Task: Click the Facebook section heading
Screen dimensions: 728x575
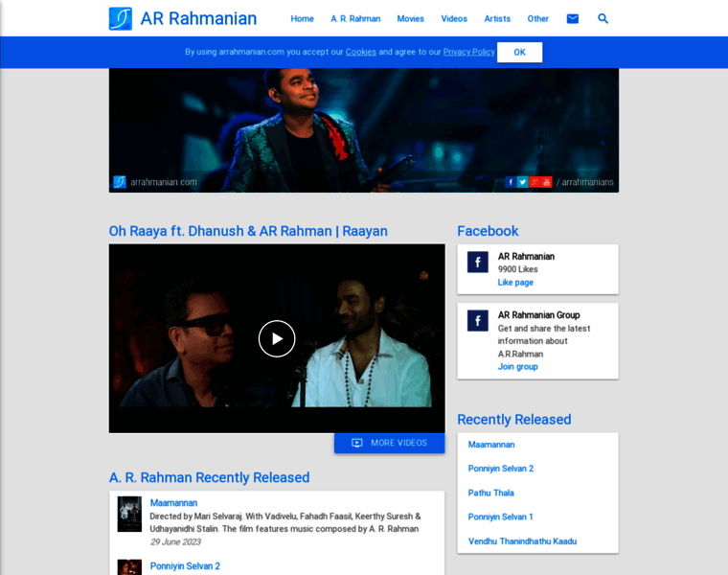Action: click(x=488, y=231)
